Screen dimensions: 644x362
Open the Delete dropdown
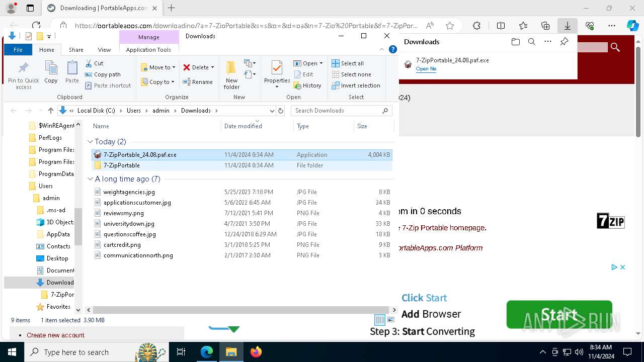199,67
